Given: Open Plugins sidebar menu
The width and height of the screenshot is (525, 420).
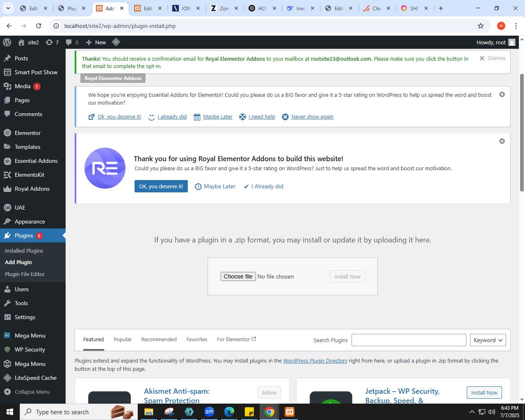Looking at the screenshot, I should click(33, 235).
